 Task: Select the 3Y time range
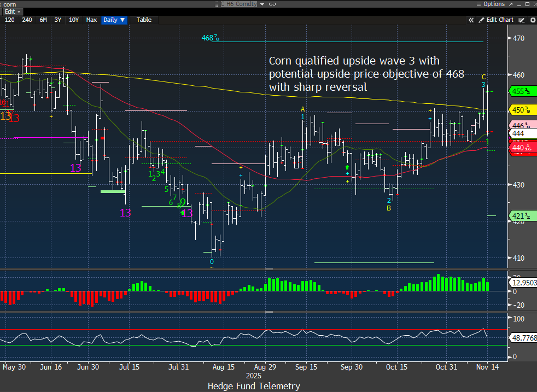tap(57, 20)
